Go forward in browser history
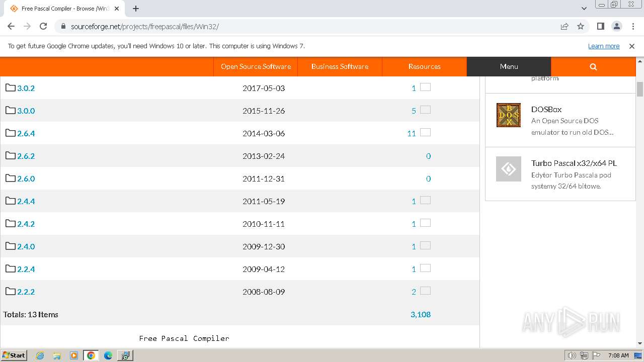This screenshot has height=362, width=644. (x=27, y=26)
